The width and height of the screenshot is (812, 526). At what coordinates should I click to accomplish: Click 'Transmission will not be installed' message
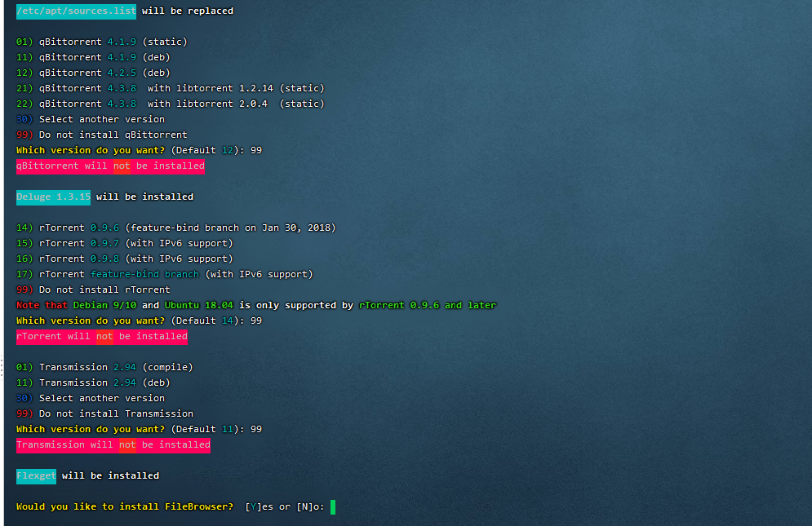(x=113, y=444)
